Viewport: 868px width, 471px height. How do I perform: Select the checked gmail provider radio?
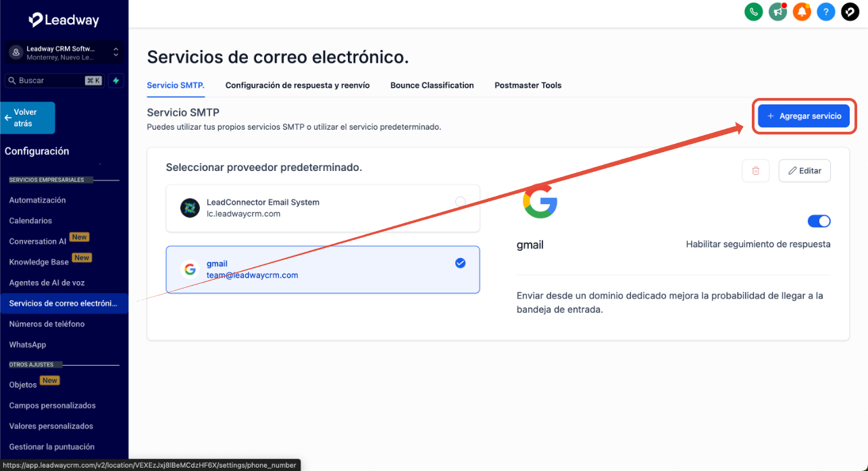460,263
